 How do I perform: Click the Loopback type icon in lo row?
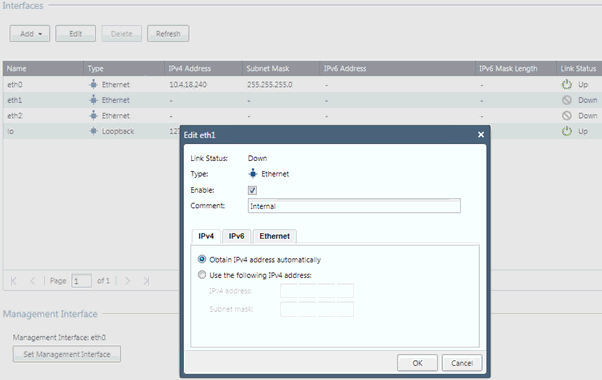pos(93,131)
